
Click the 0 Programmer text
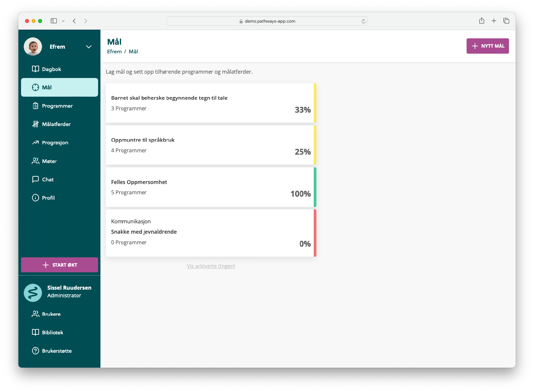point(129,242)
